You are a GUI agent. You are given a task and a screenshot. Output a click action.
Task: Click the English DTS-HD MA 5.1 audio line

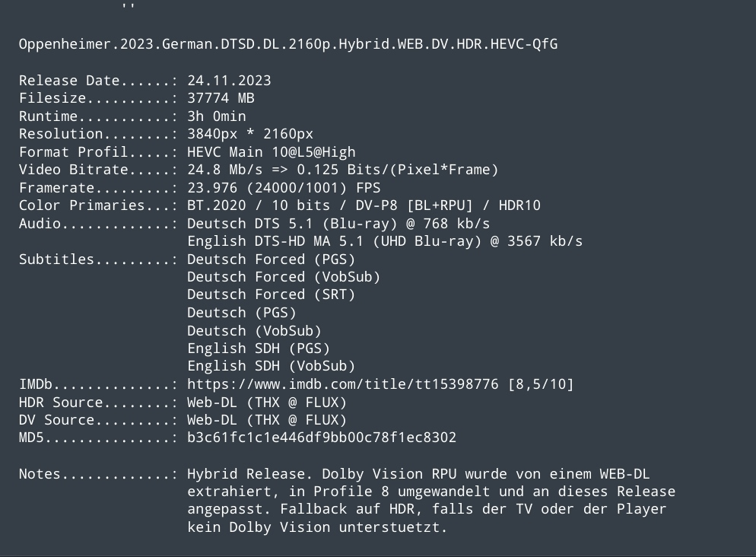pyautogui.click(x=385, y=241)
